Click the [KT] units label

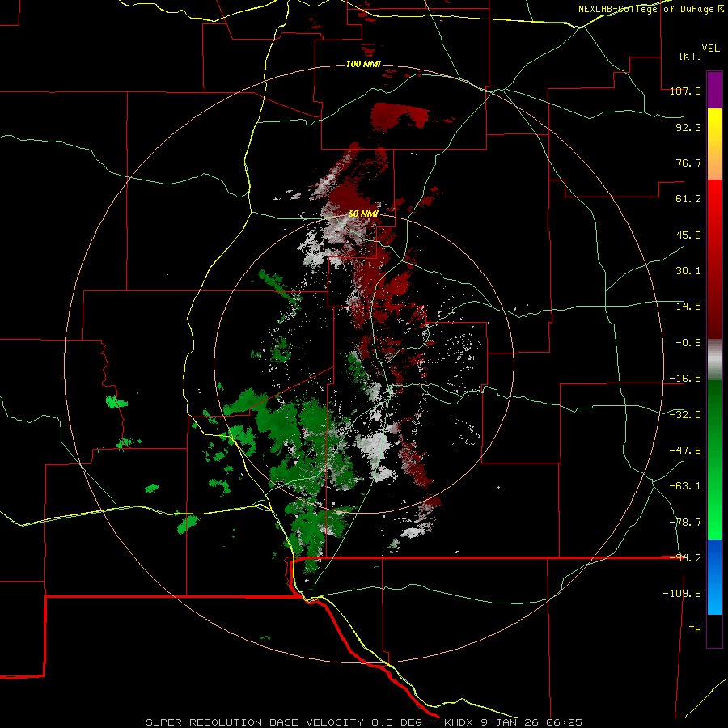point(690,56)
